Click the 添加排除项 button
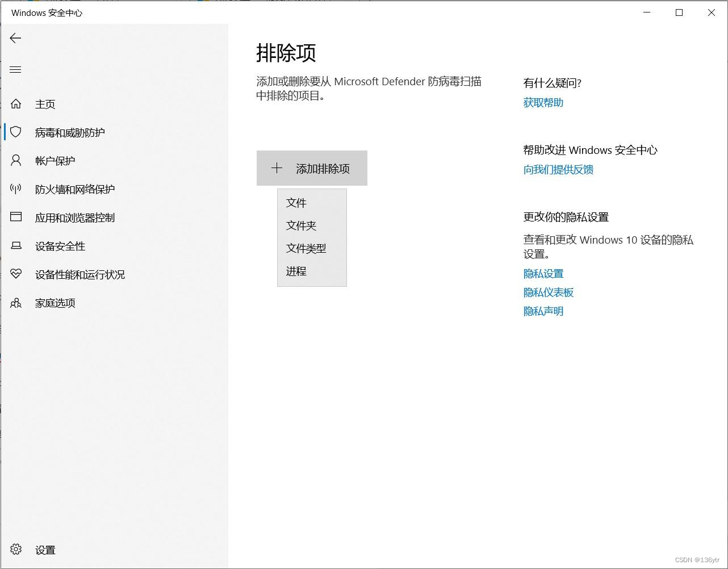 [x=312, y=168]
